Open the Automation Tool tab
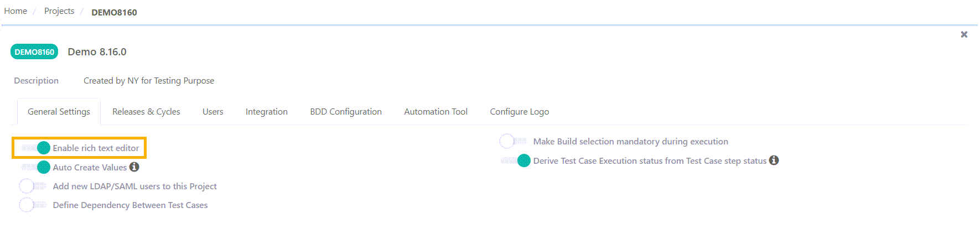The image size is (980, 233). [435, 112]
